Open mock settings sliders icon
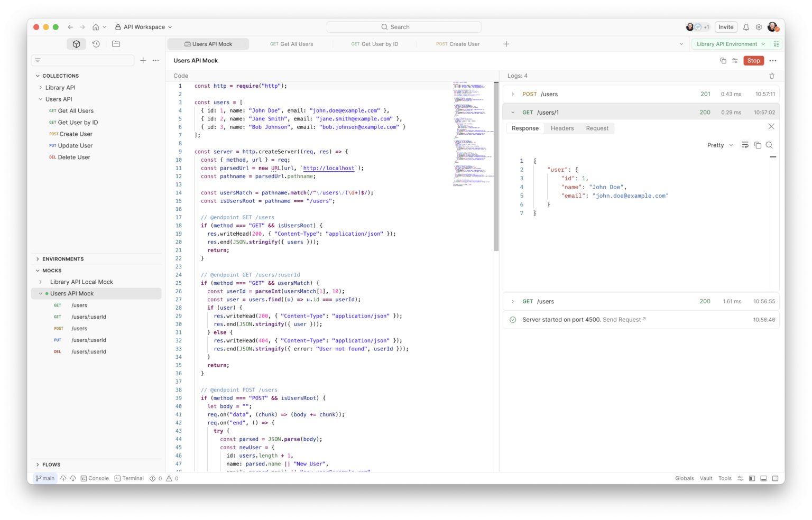 coord(735,61)
